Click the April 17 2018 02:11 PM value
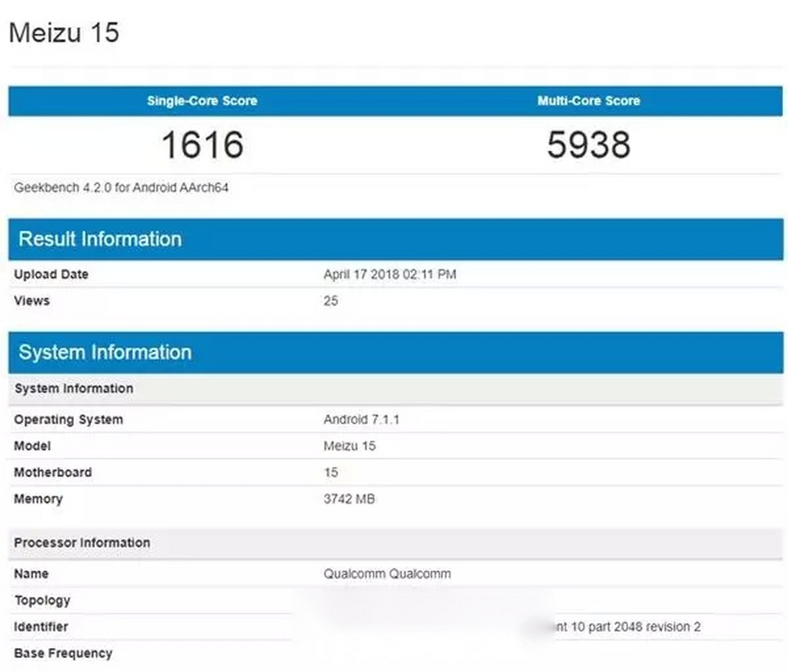788x672 pixels. coord(390,274)
